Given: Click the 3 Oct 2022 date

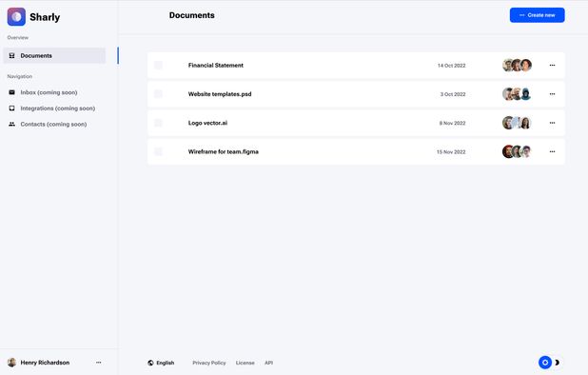Looking at the screenshot, I should [x=453, y=94].
